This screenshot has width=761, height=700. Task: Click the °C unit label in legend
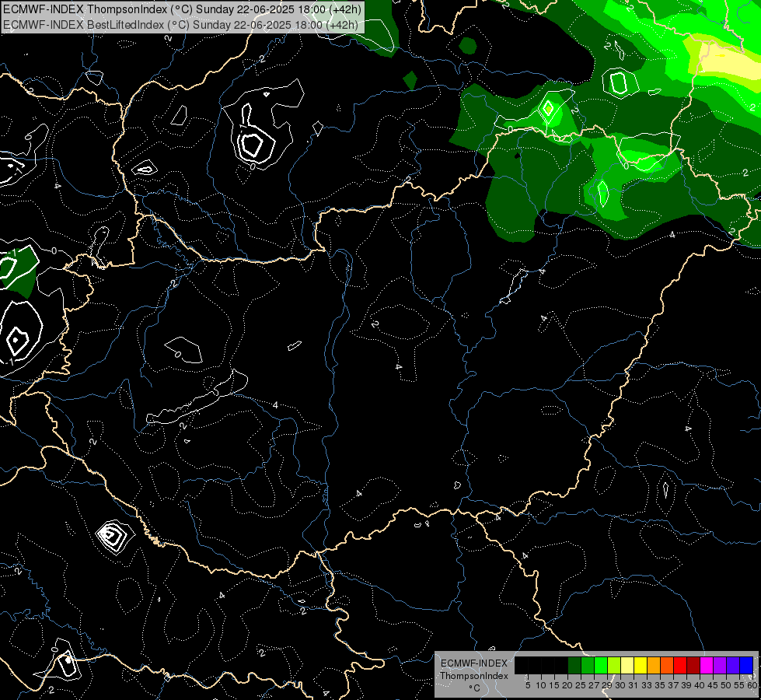[x=474, y=688]
